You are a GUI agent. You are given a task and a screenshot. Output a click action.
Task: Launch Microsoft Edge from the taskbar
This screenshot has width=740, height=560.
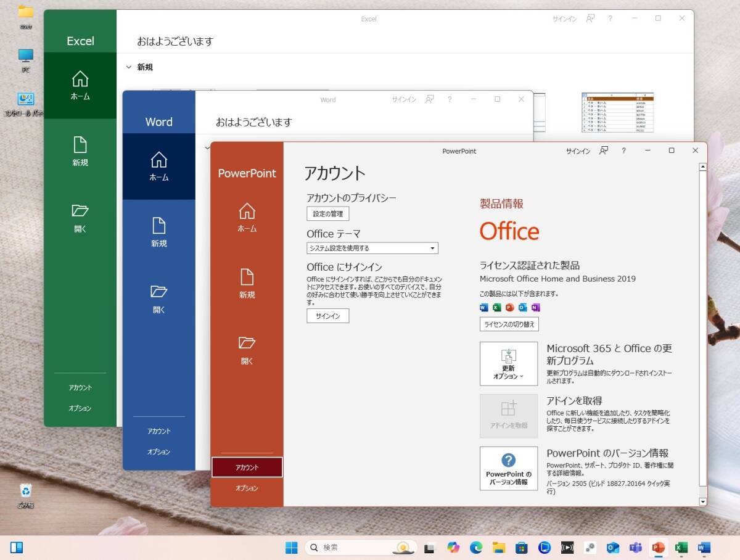[476, 547]
